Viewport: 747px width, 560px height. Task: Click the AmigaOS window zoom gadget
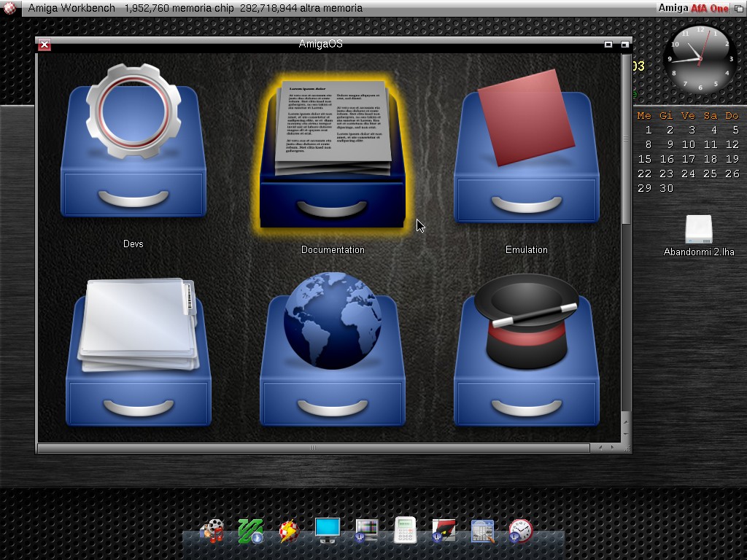[608, 44]
